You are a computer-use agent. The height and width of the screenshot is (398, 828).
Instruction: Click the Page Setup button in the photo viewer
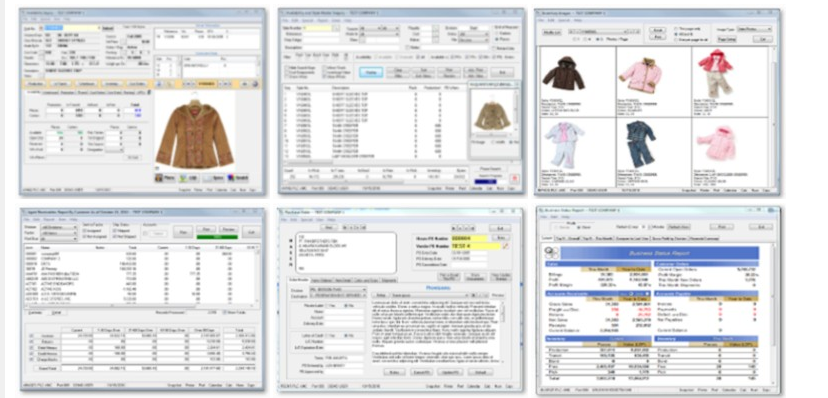click(727, 39)
